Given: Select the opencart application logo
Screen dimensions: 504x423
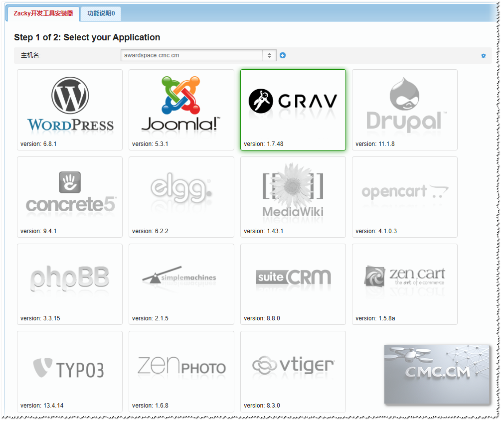Looking at the screenshot, I should [405, 191].
